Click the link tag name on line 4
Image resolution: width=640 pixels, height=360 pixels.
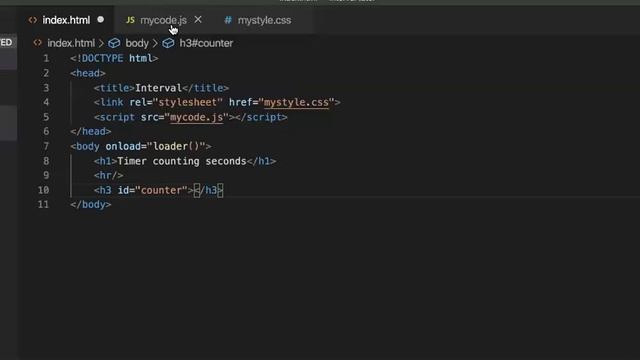tap(111, 102)
